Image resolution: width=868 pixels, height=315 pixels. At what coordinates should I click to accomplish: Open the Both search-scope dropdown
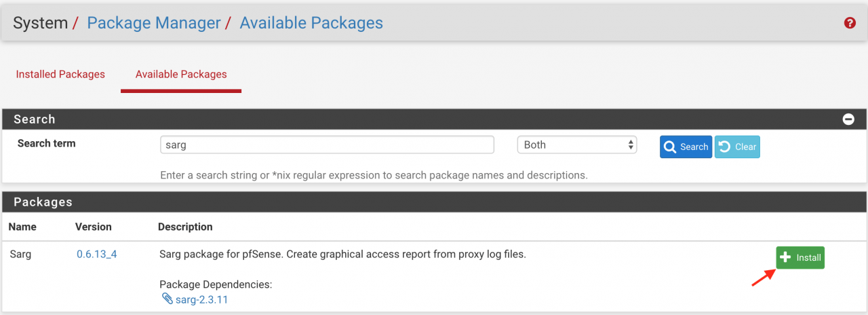[576, 145]
